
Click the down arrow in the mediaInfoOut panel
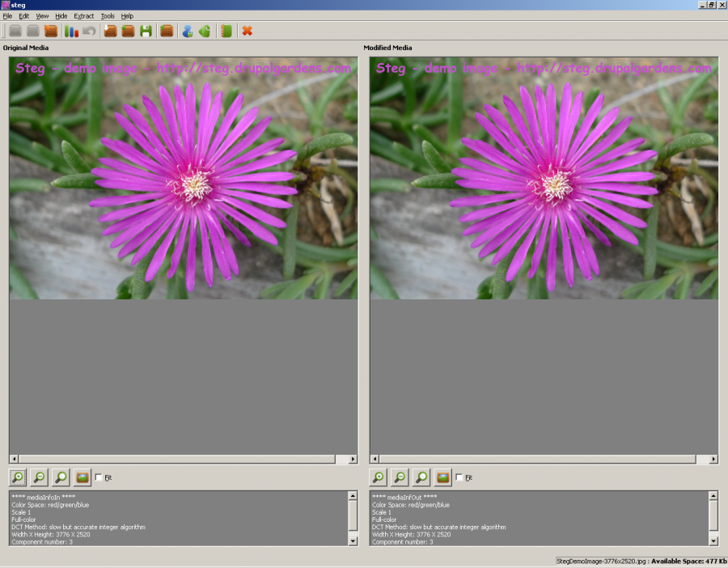[x=713, y=541]
